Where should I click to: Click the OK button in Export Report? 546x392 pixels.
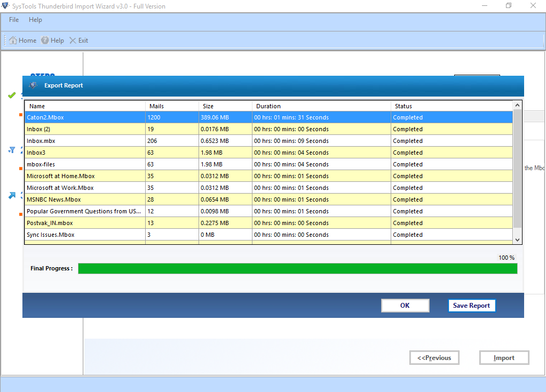pos(405,306)
